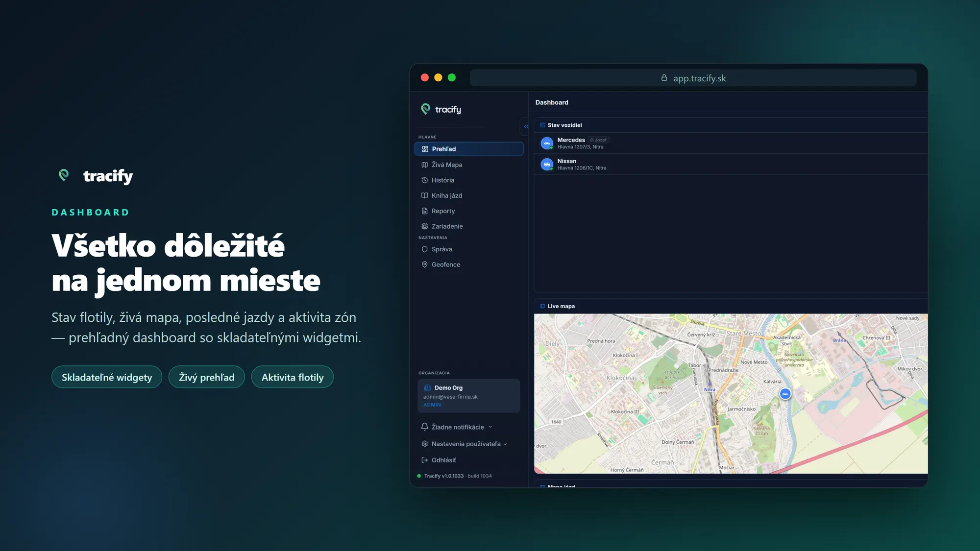Open the Demo Org organization card
This screenshot has height=551, width=980.
[469, 396]
